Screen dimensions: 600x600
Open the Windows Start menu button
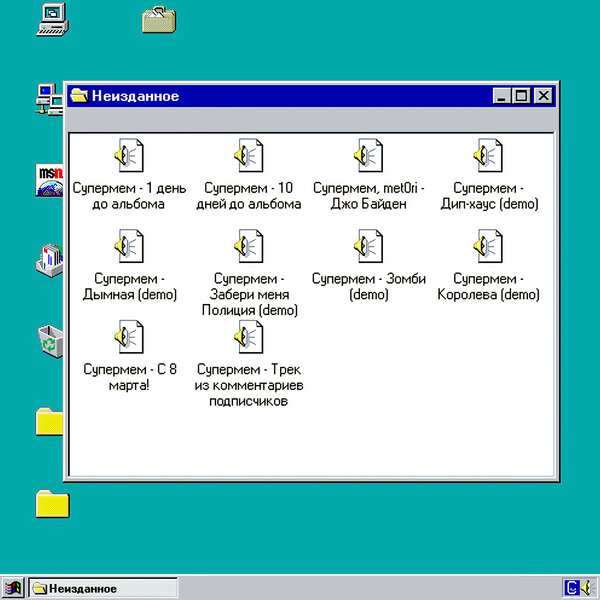pyautogui.click(x=13, y=588)
